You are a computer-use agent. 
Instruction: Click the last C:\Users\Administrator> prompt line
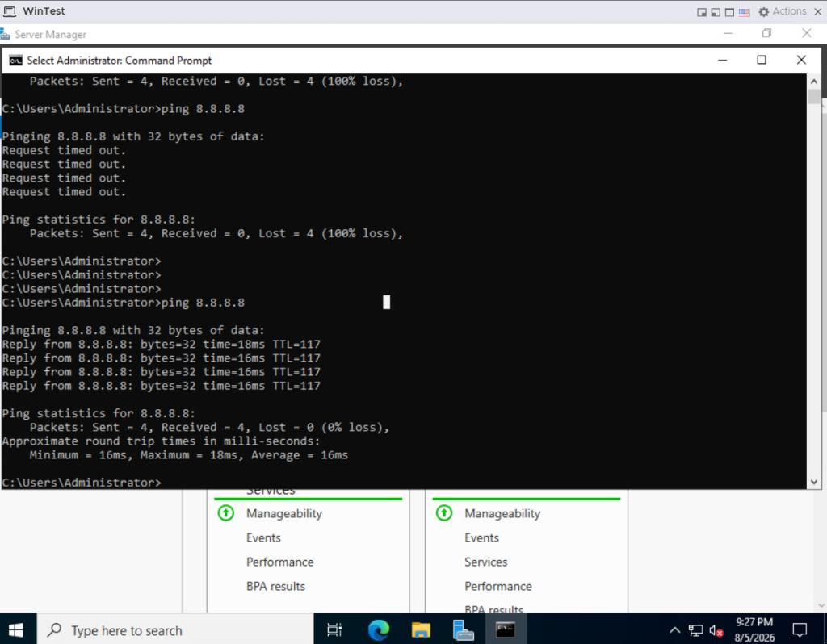point(82,483)
